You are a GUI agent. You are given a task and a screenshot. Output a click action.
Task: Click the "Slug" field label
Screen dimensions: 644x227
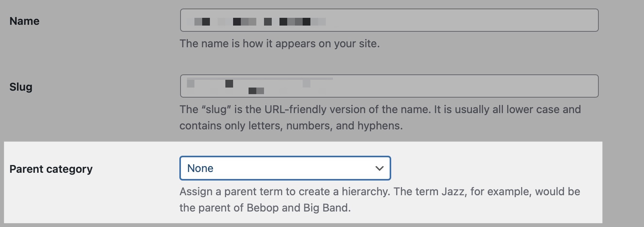21,87
